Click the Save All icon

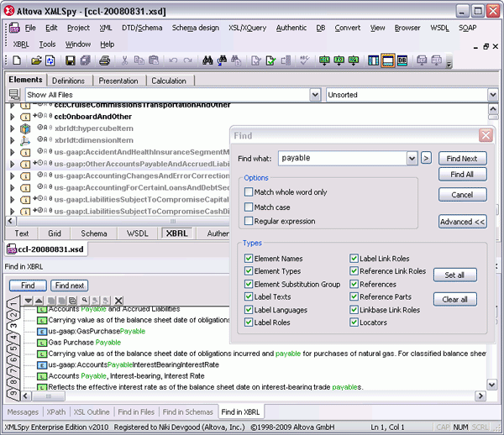pos(85,60)
